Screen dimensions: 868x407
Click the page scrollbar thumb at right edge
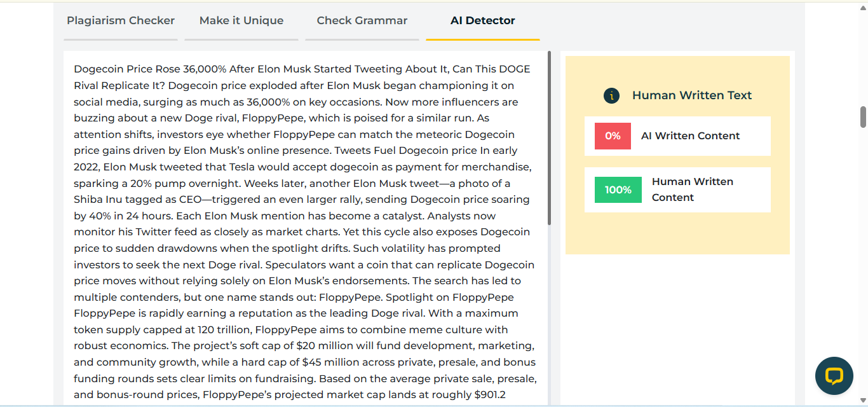863,117
